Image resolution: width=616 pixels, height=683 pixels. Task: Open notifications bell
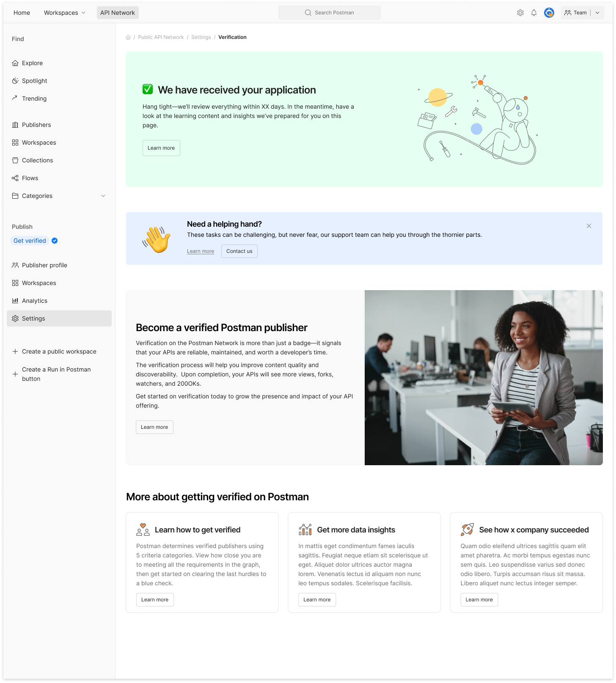(x=534, y=13)
